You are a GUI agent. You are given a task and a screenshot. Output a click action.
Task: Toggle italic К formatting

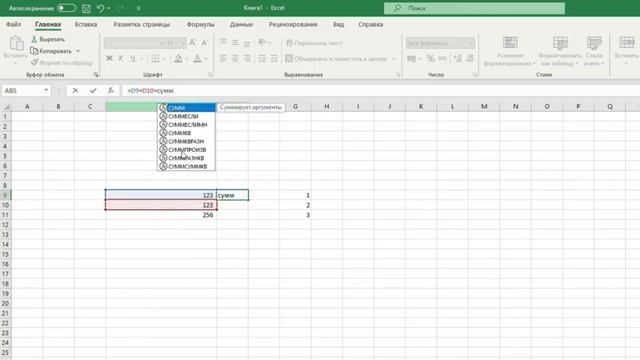tap(121, 59)
